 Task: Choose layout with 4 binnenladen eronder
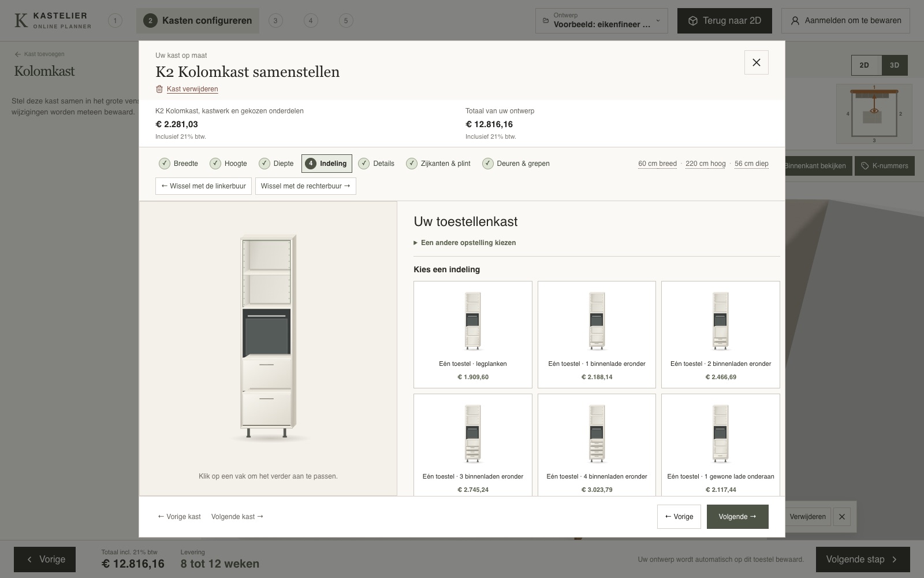click(597, 445)
